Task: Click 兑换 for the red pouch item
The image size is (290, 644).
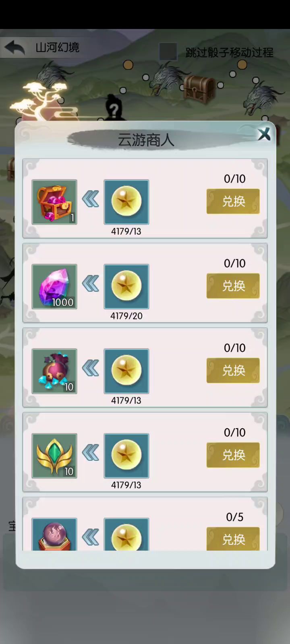Action: pos(233,370)
